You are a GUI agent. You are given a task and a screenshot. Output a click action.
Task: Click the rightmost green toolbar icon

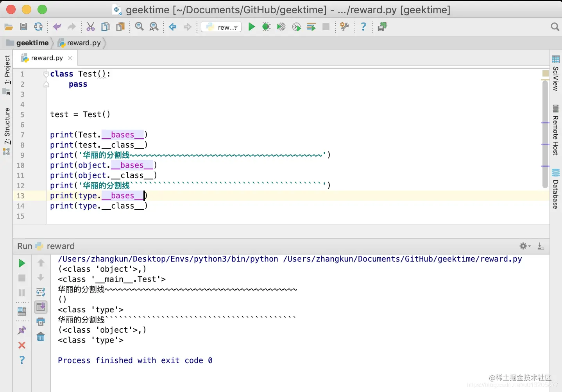click(x=382, y=27)
